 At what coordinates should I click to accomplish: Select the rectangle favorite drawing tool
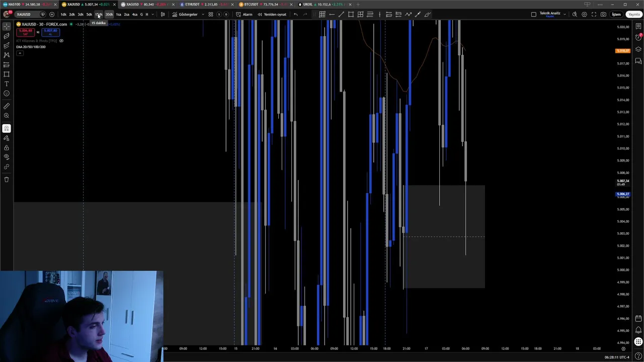351,15
